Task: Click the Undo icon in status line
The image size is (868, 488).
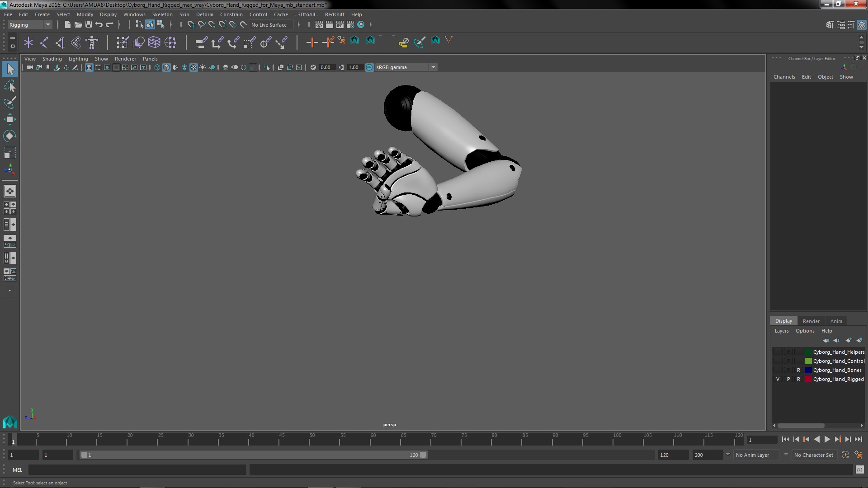Action: (x=99, y=25)
